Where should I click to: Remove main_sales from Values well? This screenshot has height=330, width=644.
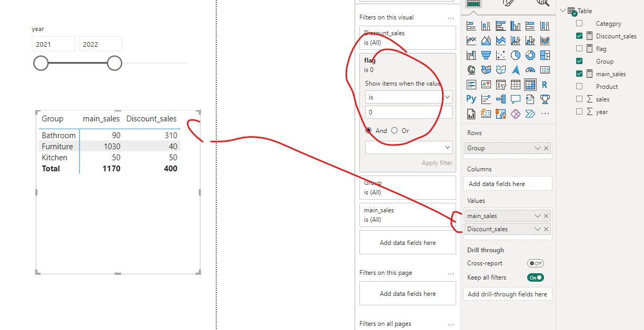click(546, 216)
